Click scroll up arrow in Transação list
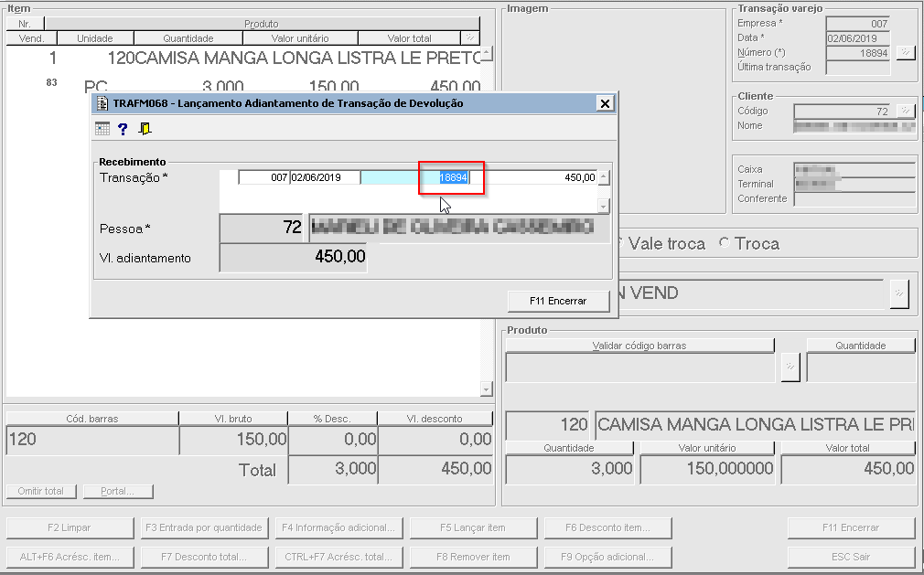Viewport: 924px width, 575px height. click(603, 177)
